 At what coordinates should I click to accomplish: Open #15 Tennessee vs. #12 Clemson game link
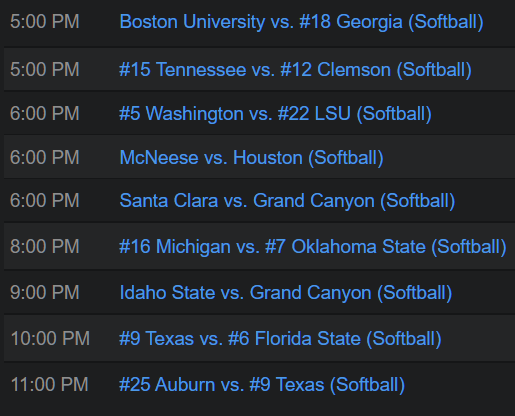(295, 70)
